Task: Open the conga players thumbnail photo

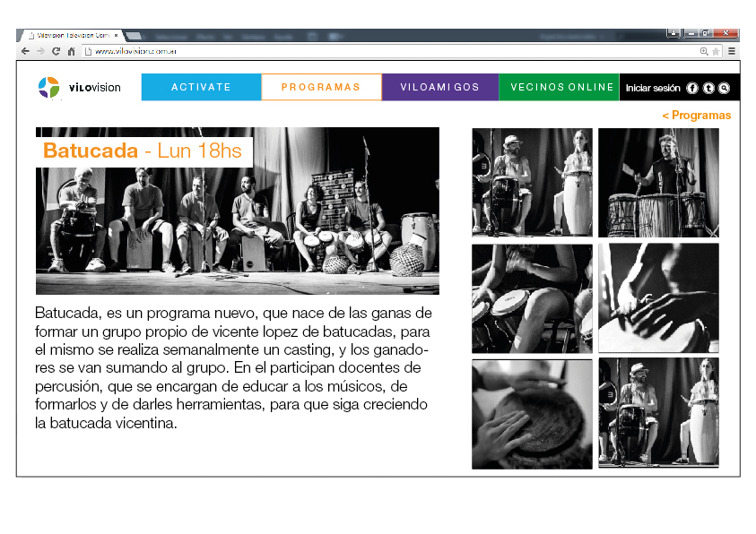Action: click(x=532, y=183)
